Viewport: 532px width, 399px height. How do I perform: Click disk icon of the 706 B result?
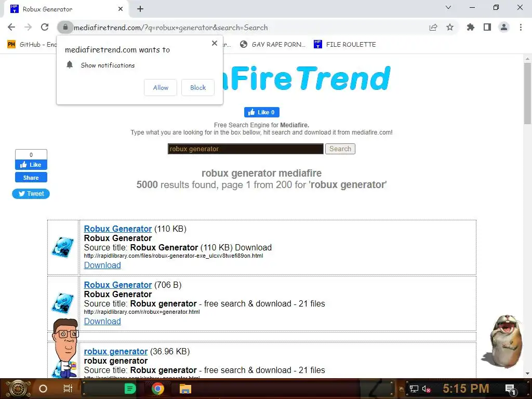pyautogui.click(x=63, y=303)
